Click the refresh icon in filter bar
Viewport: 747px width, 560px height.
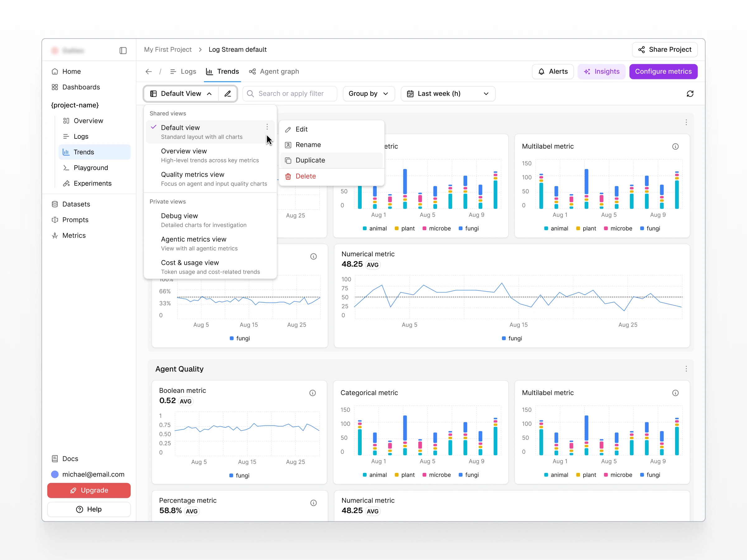690,94
